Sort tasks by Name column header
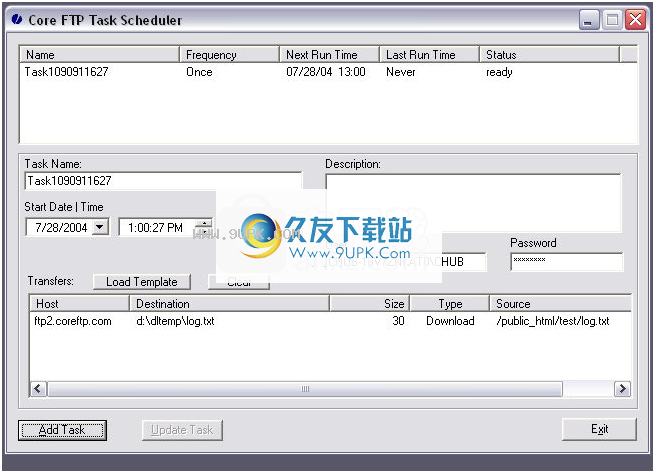The height and width of the screenshot is (473, 658). [99, 55]
